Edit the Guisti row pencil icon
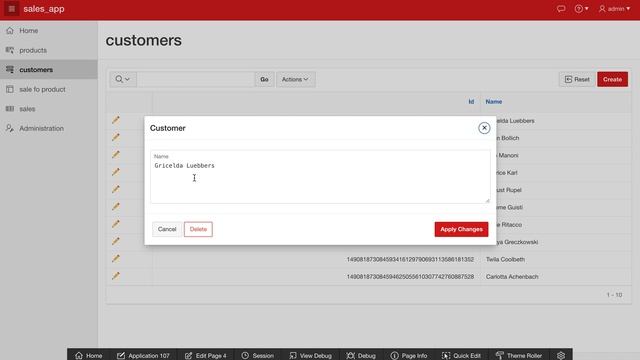The image size is (640, 360). 116,207
